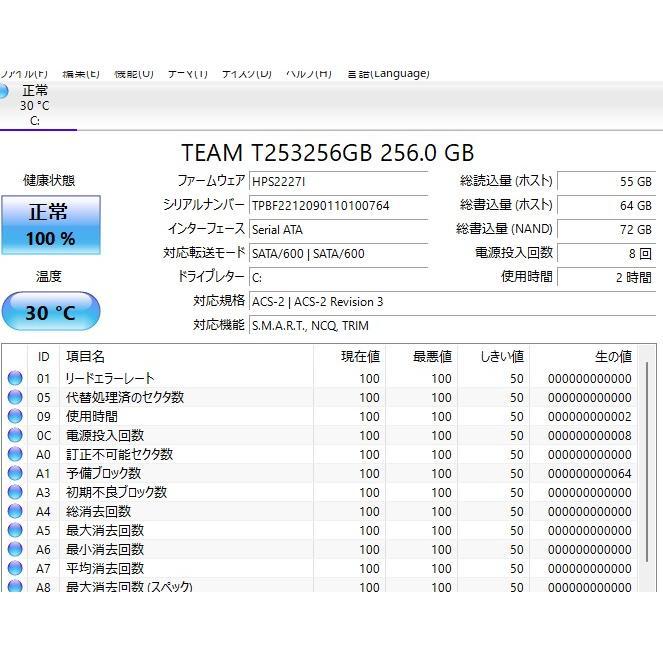Open the ファイル(F) menu
The height and width of the screenshot is (663, 663).
coord(24,73)
